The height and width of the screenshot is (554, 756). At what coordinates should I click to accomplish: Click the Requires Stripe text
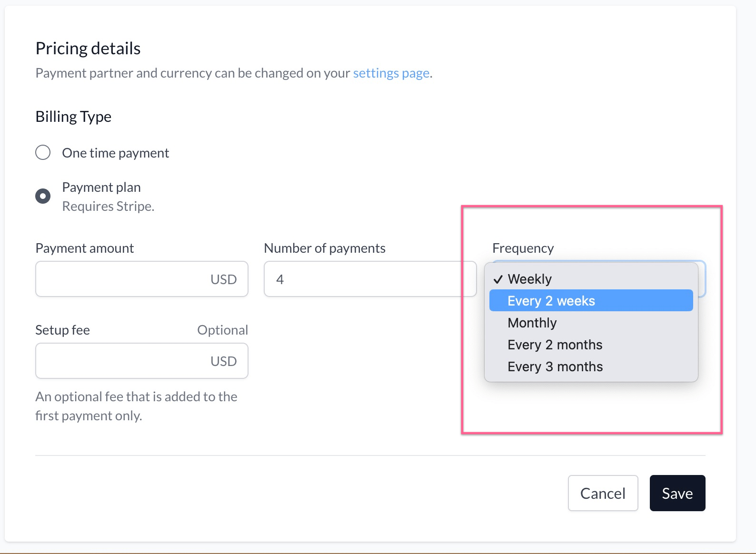pos(108,206)
